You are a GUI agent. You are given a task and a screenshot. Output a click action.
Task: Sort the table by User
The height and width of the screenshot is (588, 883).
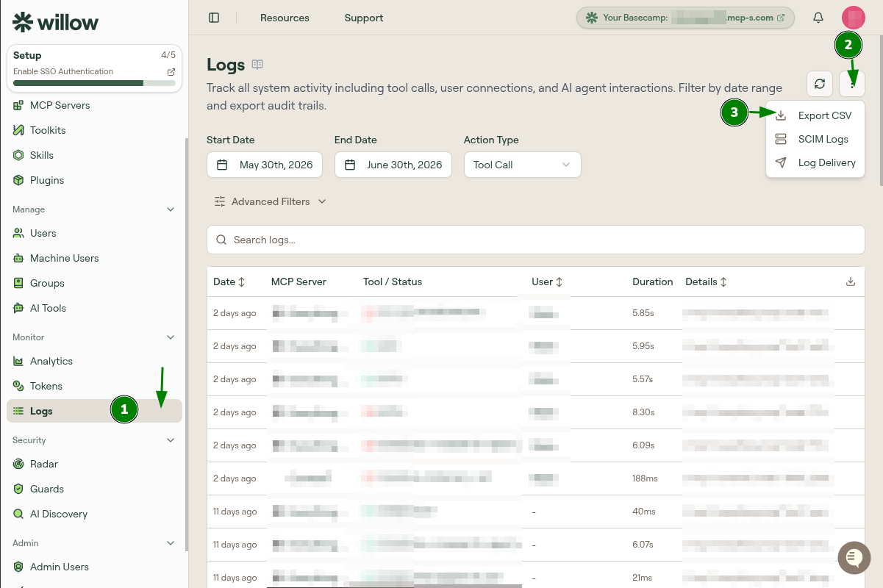pos(547,282)
